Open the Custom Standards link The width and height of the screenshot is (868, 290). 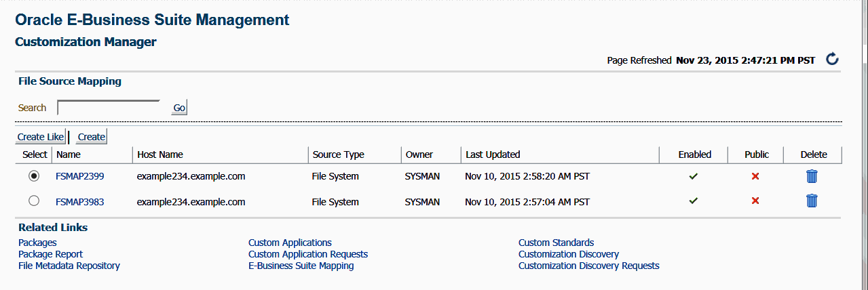[556, 243]
